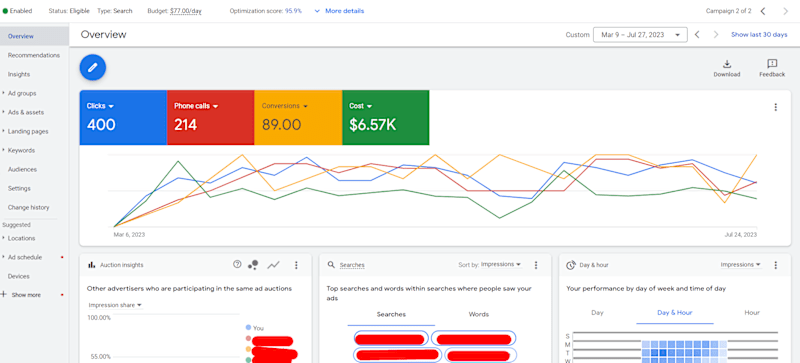Go to next campaign arrow
The image size is (800, 363).
[x=785, y=11]
